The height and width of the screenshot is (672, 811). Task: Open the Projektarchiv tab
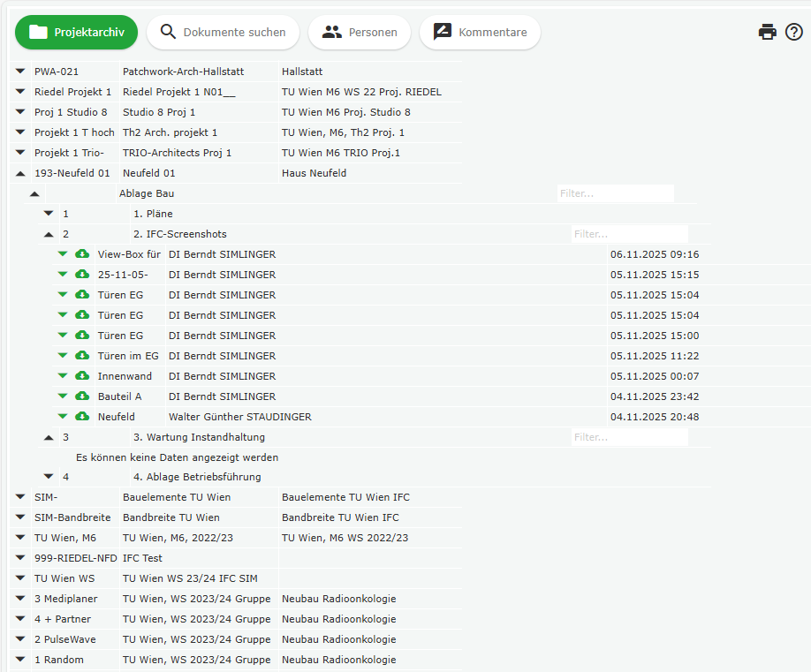tap(76, 32)
